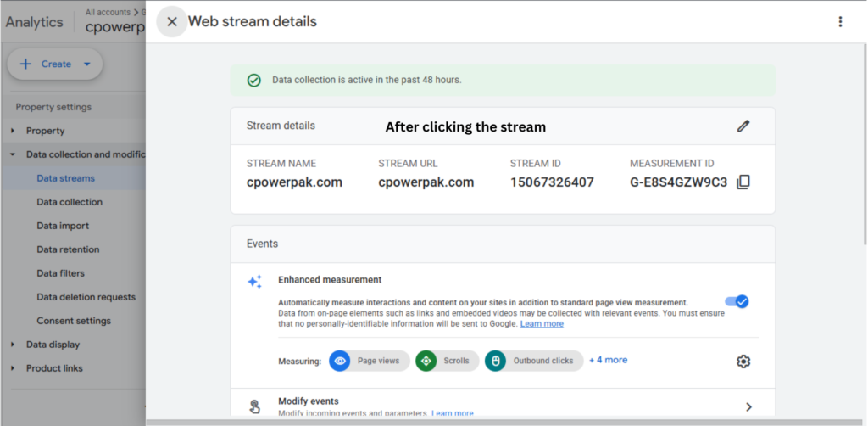868x426 pixels.
Task: Follow Learn more link under Enhanced measurement
Action: click(x=542, y=324)
